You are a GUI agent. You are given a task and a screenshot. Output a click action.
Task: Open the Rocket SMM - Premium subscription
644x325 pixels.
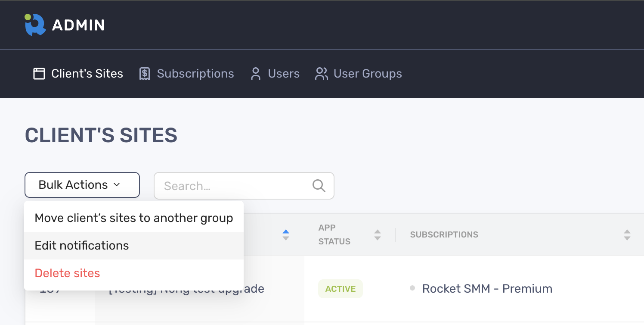(487, 289)
